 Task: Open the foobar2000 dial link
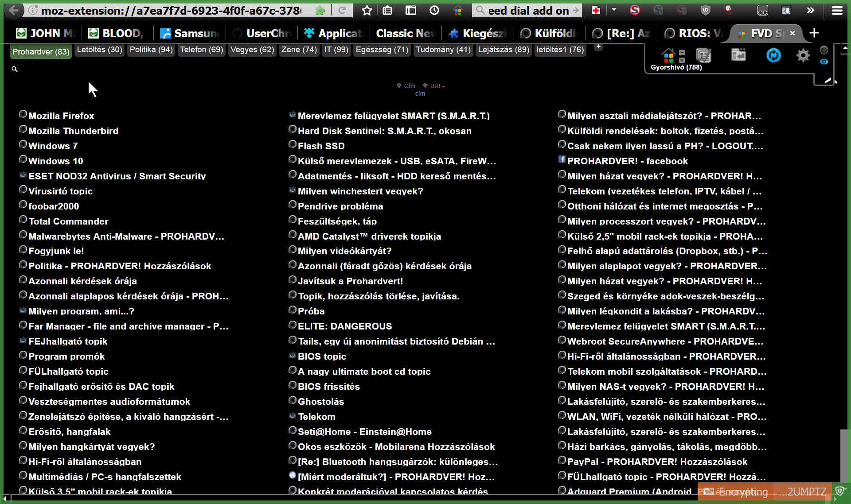(54, 206)
